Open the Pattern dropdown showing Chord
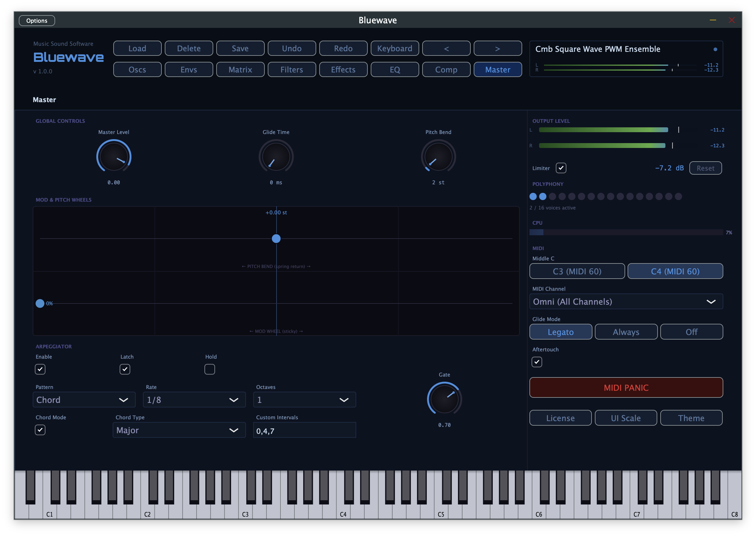 click(x=84, y=400)
